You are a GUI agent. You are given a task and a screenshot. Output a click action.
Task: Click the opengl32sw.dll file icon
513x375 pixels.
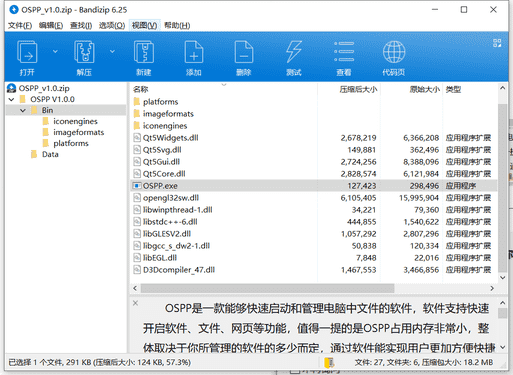click(x=137, y=197)
